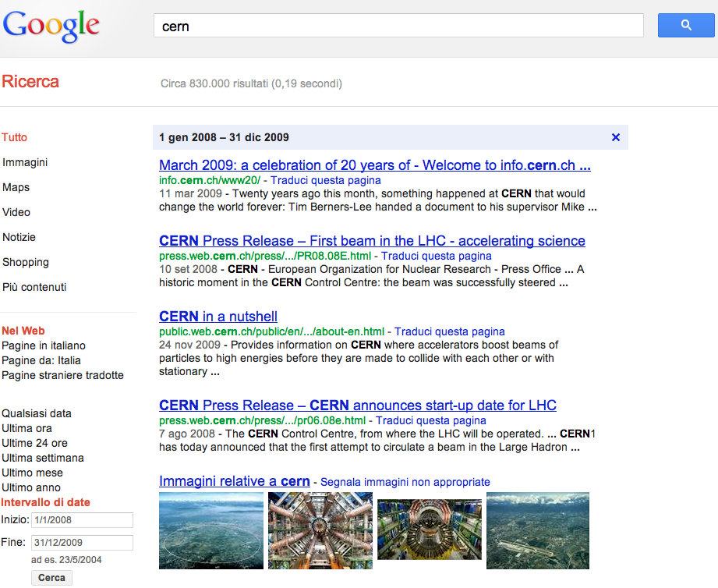The height and width of the screenshot is (588, 718).
Task: Open aerial LHC ring image thumbnail
Action: click(211, 531)
